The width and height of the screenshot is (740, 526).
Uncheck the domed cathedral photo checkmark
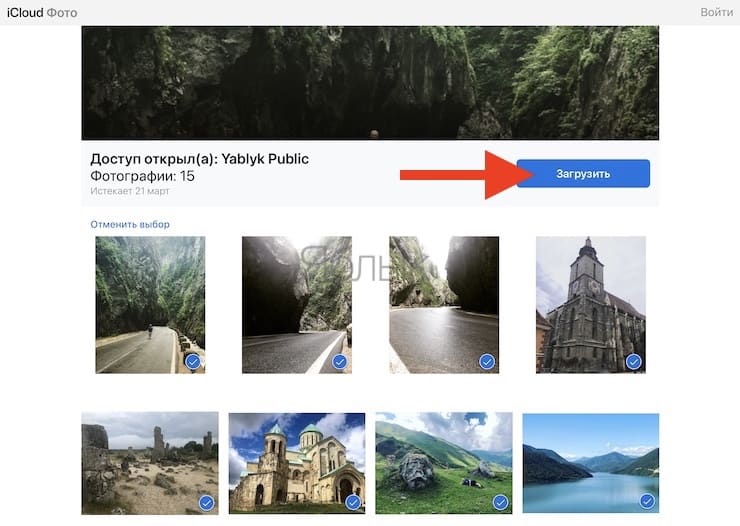(x=353, y=503)
